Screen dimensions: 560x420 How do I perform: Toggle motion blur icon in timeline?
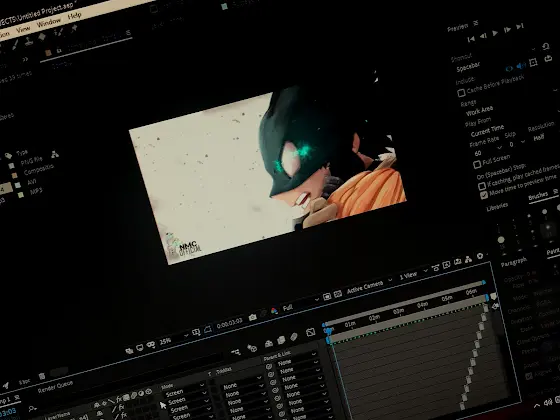(294, 336)
